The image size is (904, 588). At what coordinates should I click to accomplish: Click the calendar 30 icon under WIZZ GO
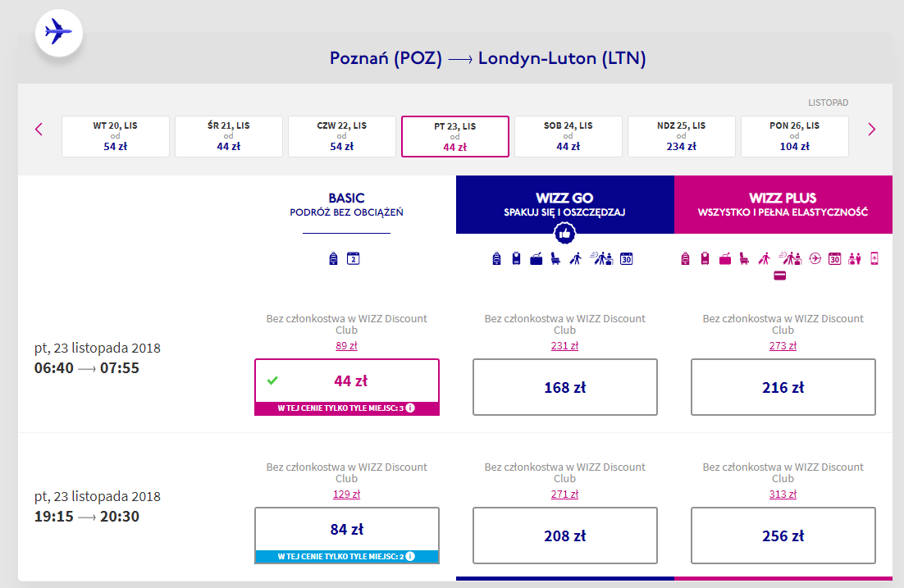coord(626,259)
